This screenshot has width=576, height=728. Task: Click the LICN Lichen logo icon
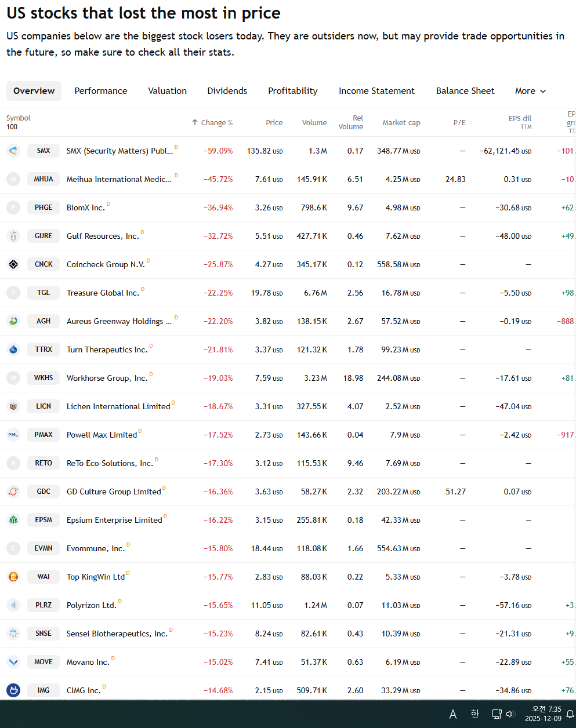(13, 406)
